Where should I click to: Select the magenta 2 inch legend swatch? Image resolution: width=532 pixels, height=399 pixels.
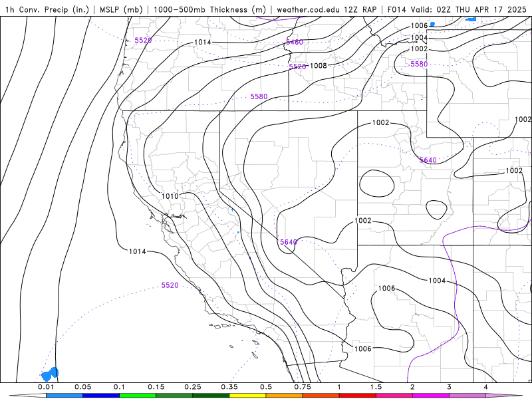tap(431, 396)
